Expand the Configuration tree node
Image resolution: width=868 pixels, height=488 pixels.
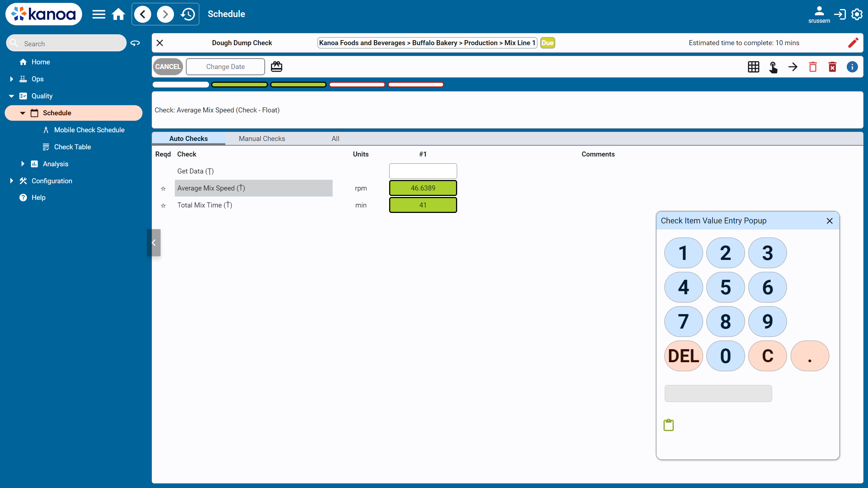point(12,181)
